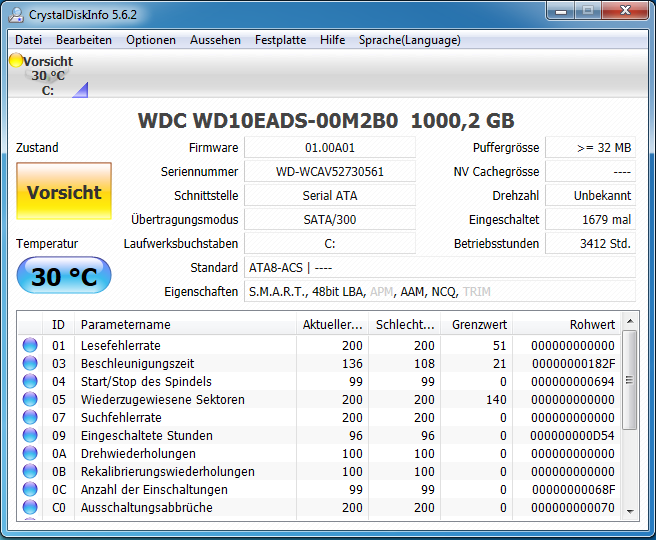Image resolution: width=656 pixels, height=540 pixels.
Task: Click the Standard field ATA8-ACS
Action: 440,267
